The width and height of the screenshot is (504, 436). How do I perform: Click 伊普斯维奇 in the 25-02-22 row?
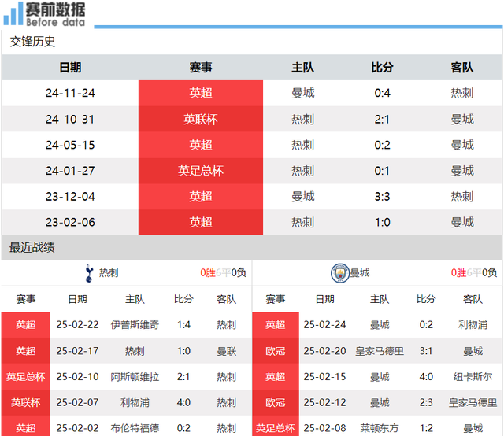tap(135, 325)
